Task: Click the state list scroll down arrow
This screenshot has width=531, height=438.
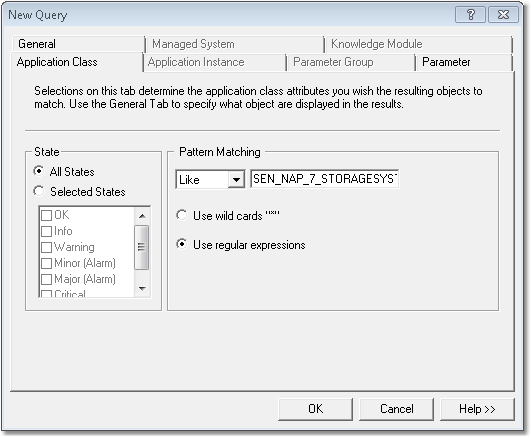Action: [142, 289]
